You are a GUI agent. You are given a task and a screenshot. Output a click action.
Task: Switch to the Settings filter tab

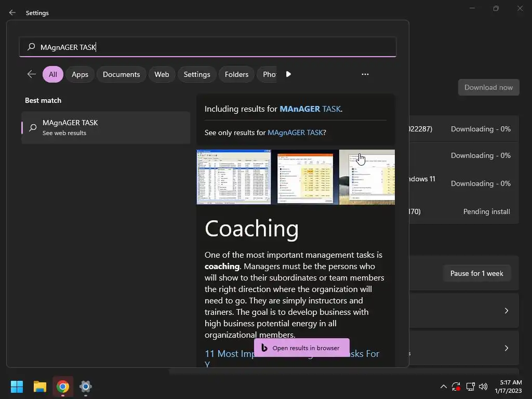pos(197,74)
